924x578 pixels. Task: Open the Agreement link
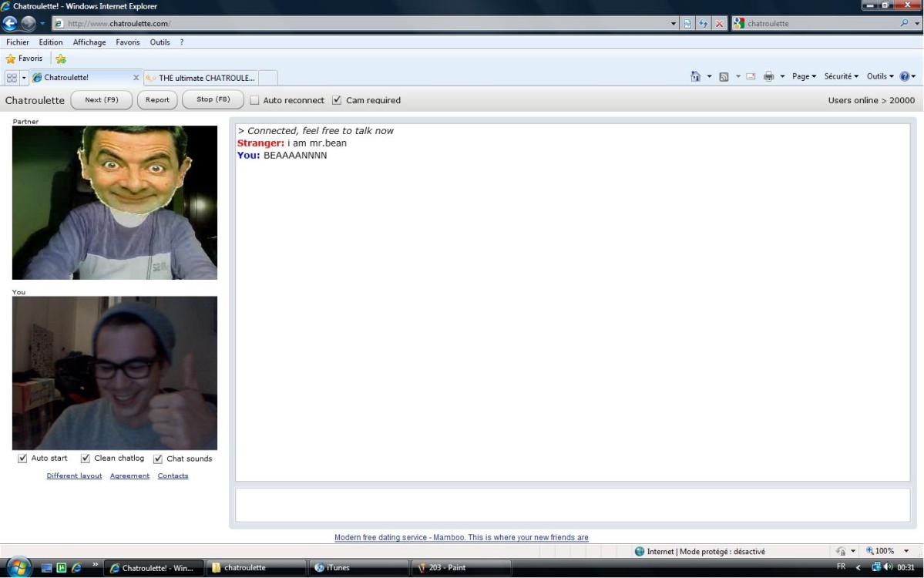tap(129, 476)
